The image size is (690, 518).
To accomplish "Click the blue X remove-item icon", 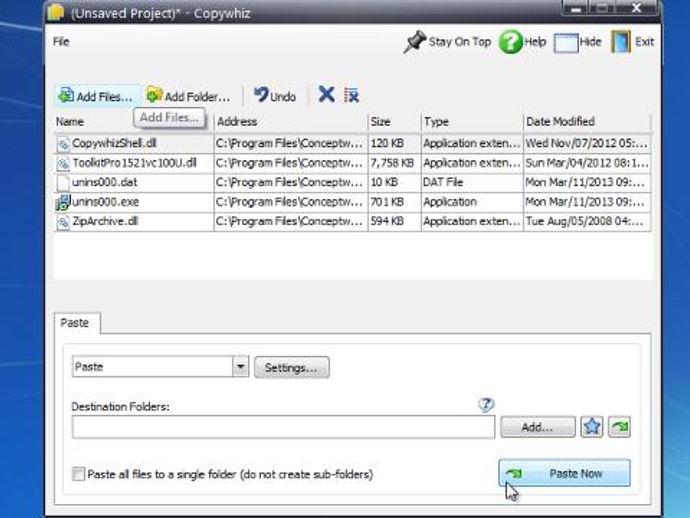I will coord(326,95).
